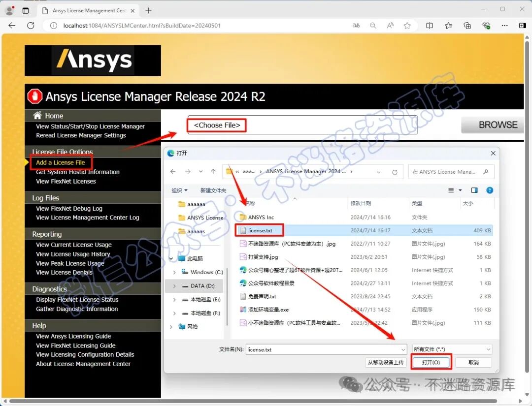Change the file list view layout
This screenshot has width=532, height=406.
pos(451,190)
